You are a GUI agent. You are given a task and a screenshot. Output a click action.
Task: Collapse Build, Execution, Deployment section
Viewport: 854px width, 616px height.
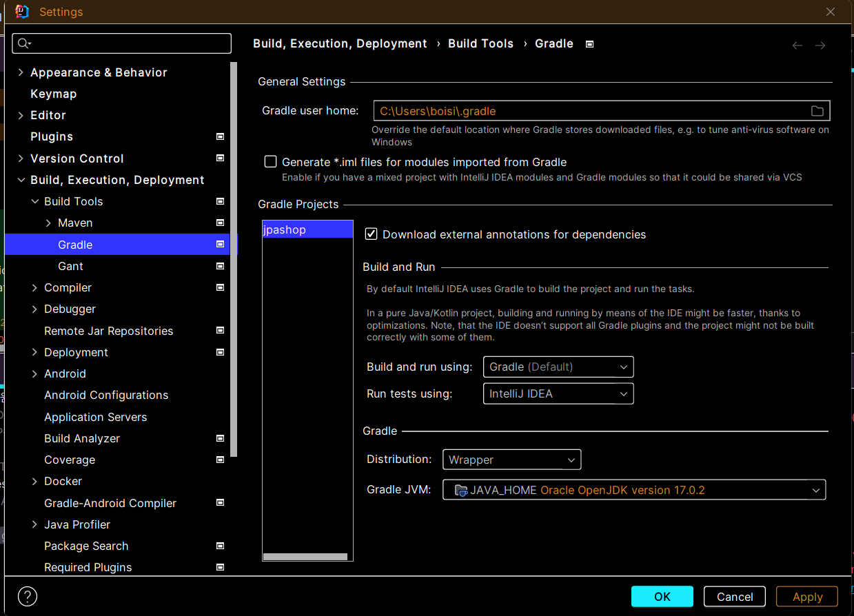point(21,180)
